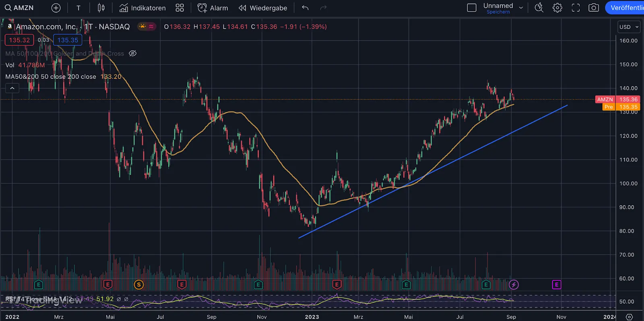The image size is (644, 321).
Task: Redo the last chart action
Action: point(323,8)
